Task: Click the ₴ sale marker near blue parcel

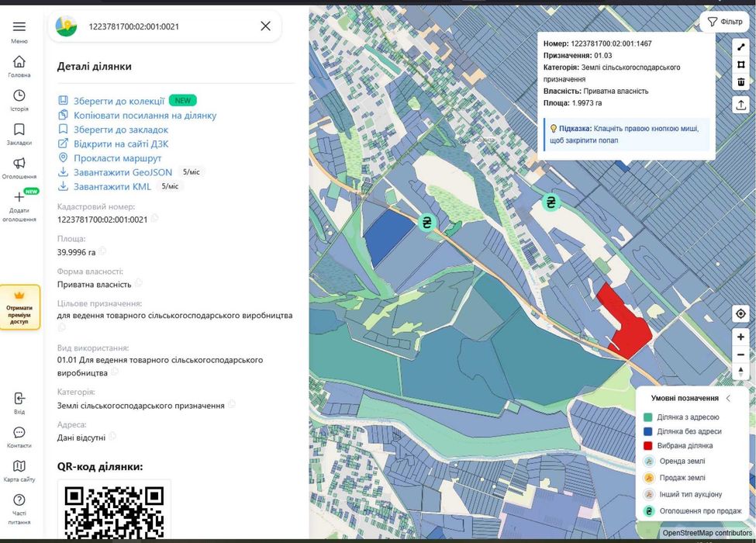Action: [x=426, y=223]
